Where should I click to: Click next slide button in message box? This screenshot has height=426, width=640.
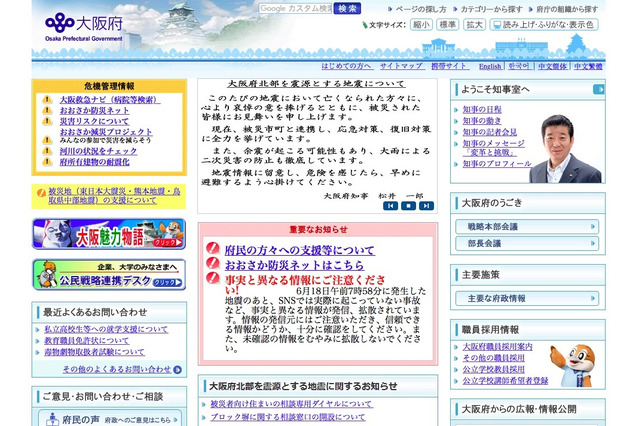[426, 206]
